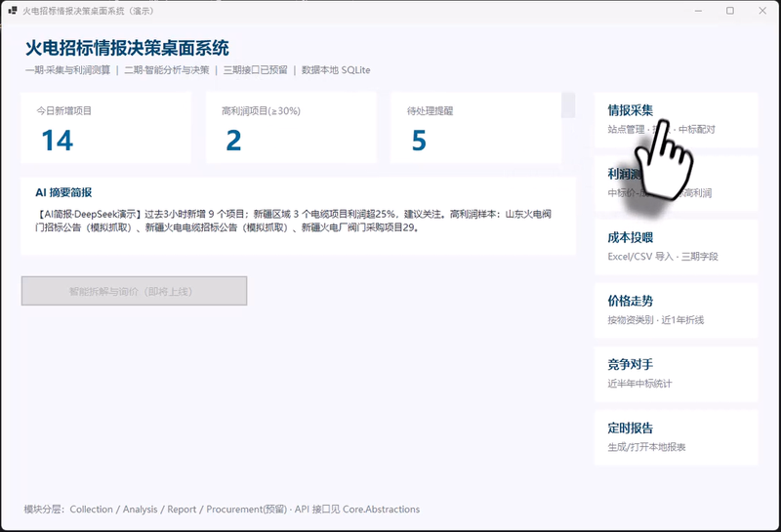Maximize the application window
Screen dimensions: 781x532
click(730, 11)
